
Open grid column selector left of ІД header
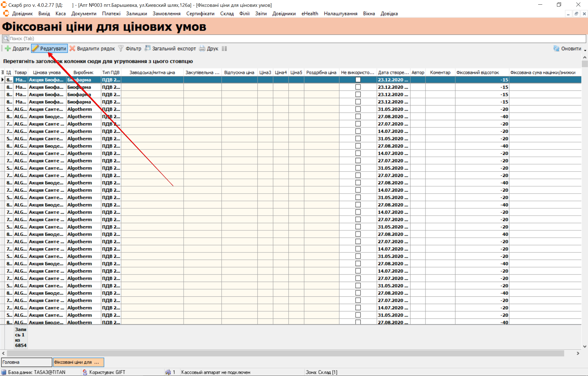[2, 72]
